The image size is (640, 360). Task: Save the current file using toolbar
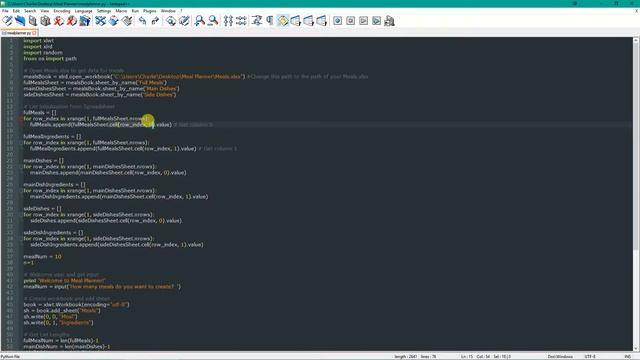[x=33, y=20]
